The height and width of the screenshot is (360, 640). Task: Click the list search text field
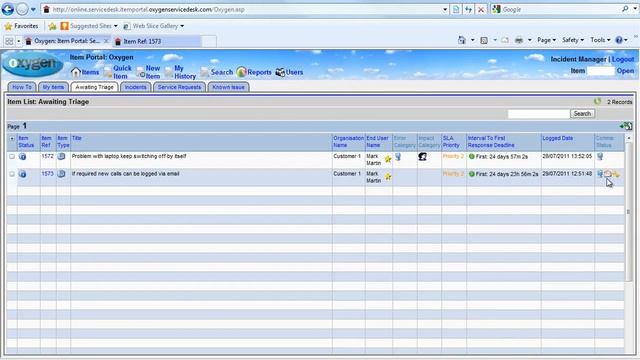(x=538, y=113)
